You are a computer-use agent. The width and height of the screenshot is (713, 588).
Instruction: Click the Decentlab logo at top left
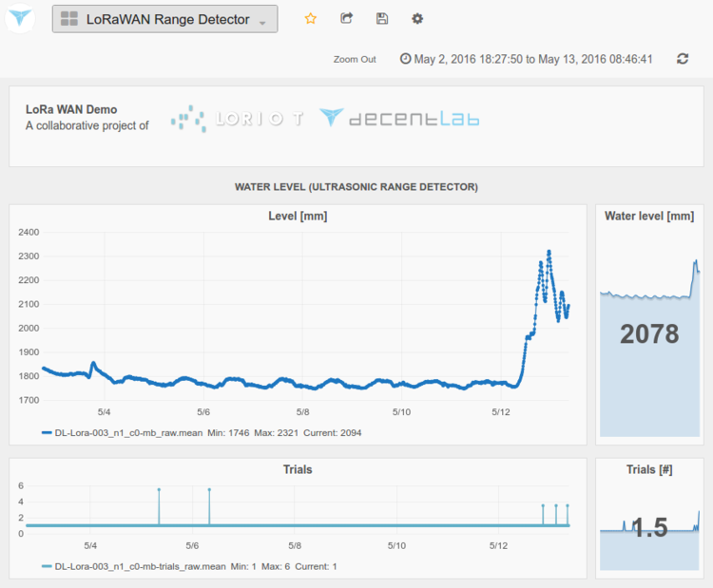point(20,19)
